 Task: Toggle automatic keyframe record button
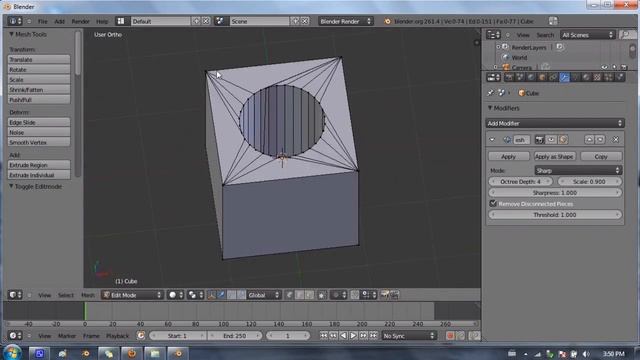point(450,336)
